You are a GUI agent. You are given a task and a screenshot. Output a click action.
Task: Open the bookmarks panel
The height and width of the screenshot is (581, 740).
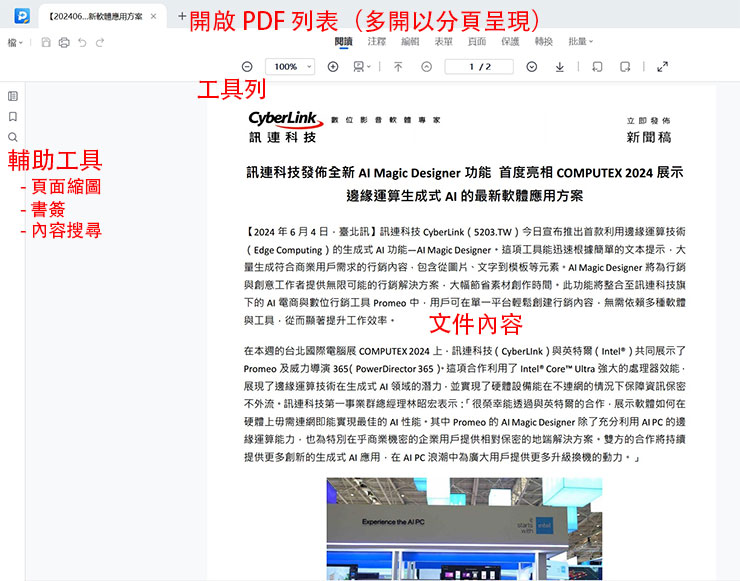(13, 117)
